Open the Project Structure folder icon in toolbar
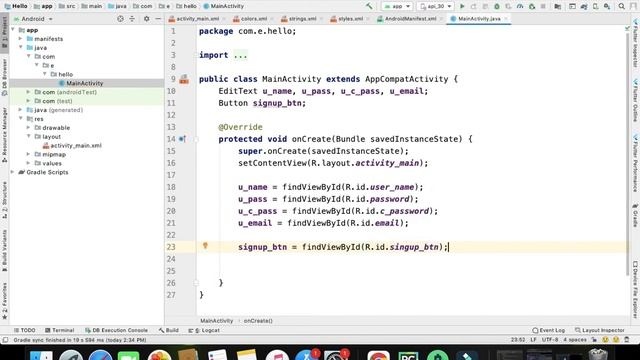 558,6
